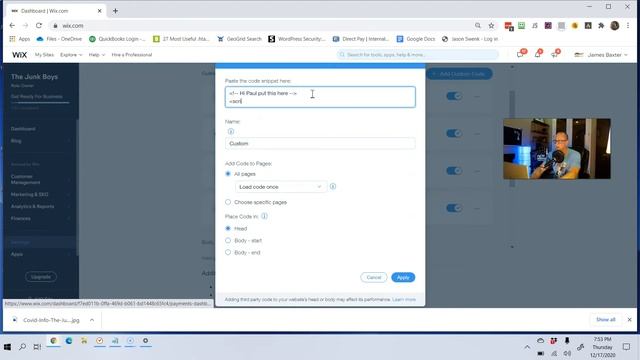Open My Sites in Wix header
The image size is (640, 360).
point(44,55)
